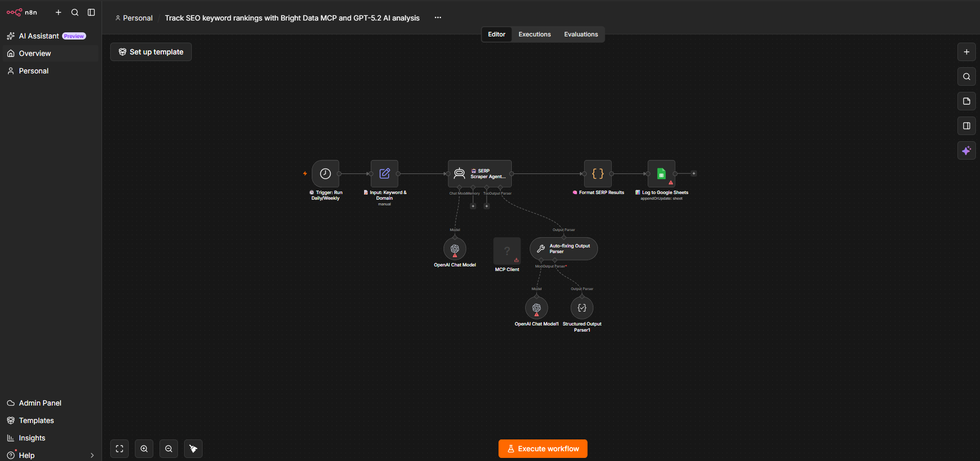The width and height of the screenshot is (980, 461).
Task: Select the Schedule Trigger clock node
Action: [326, 174]
